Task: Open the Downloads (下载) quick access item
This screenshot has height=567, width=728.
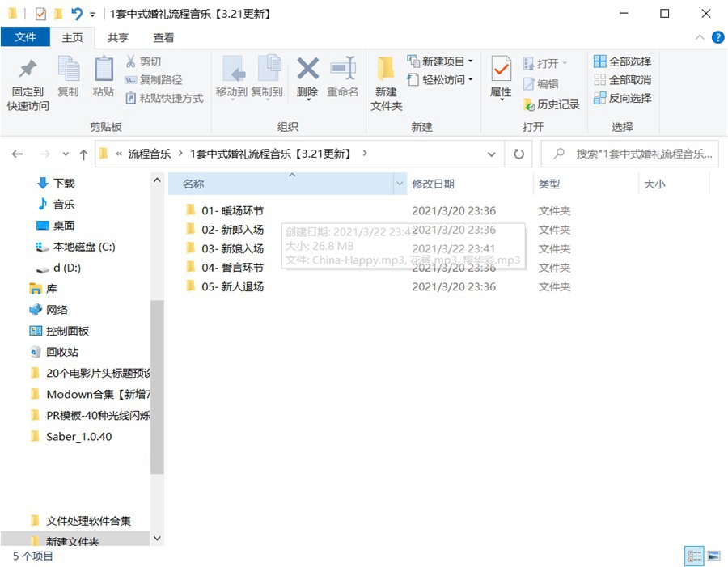Action: coord(56,183)
